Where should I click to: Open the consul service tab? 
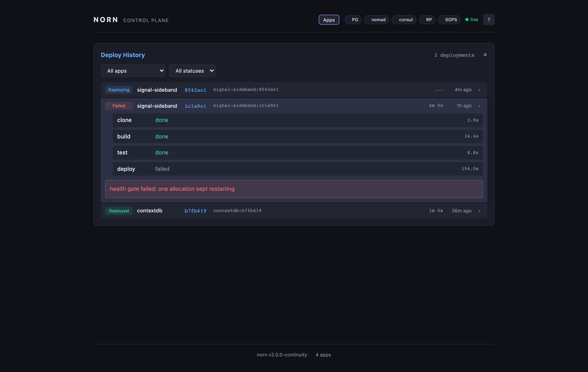click(x=404, y=20)
